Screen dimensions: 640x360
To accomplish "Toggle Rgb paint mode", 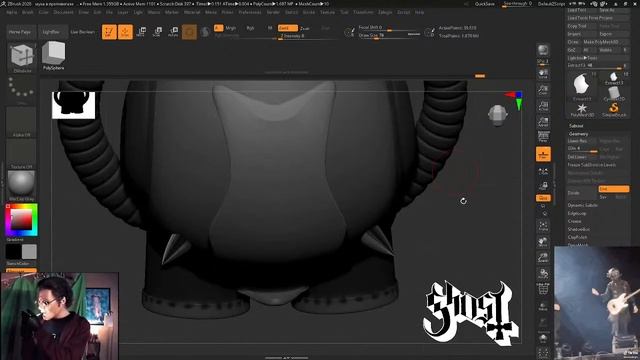I will (250, 28).
